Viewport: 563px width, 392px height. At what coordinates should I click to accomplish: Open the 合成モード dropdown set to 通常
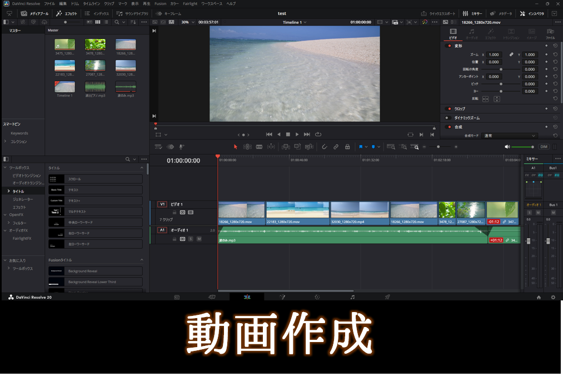click(x=510, y=135)
